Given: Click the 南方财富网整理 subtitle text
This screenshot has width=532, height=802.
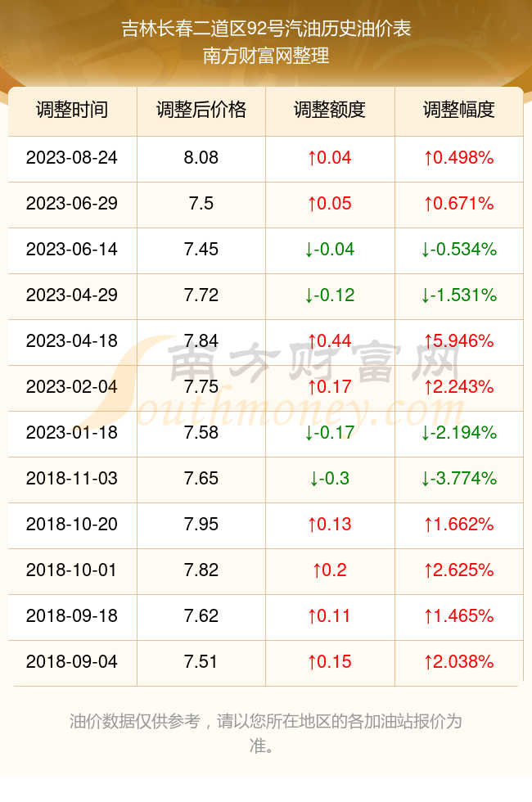Looking at the screenshot, I should coord(266,56).
